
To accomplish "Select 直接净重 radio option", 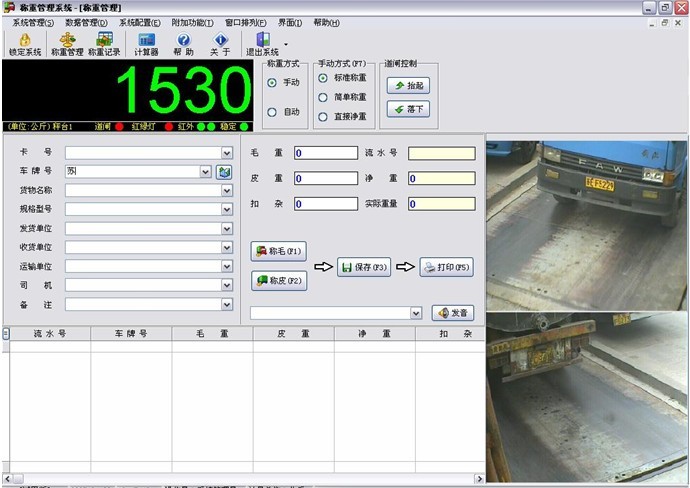I will [323, 116].
